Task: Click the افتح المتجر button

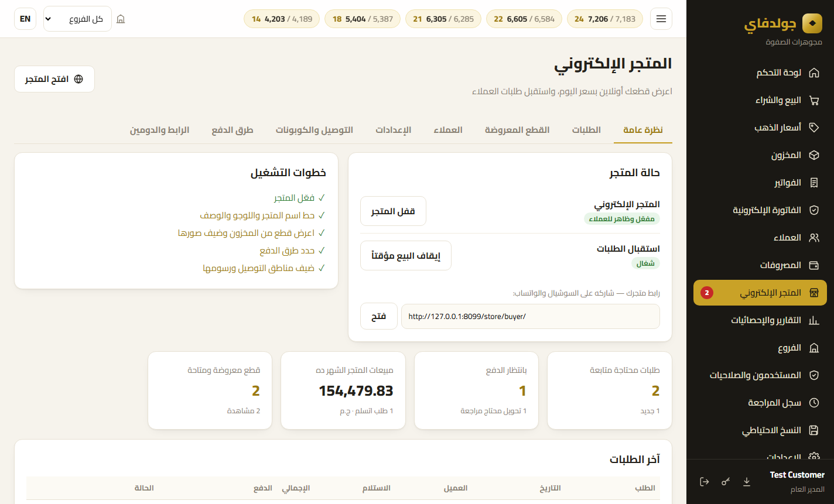Action: pos(54,79)
